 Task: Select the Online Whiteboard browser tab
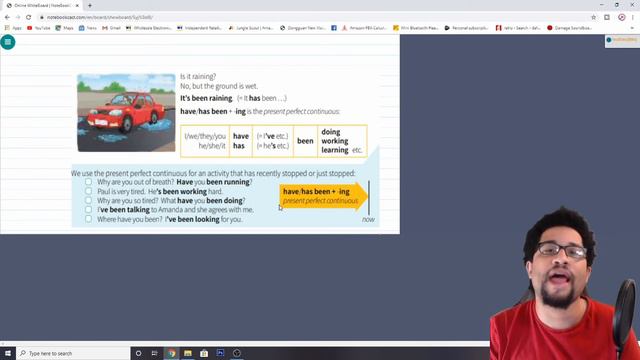(x=42, y=6)
